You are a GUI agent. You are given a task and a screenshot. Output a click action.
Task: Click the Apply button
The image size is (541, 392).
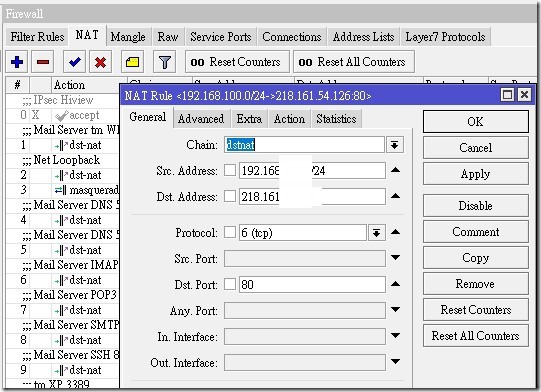[475, 174]
